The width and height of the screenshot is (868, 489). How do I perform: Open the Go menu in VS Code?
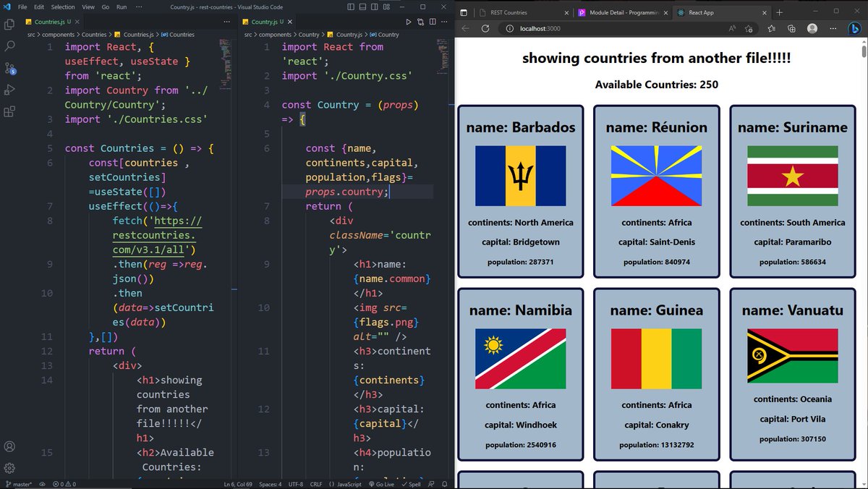(106, 7)
